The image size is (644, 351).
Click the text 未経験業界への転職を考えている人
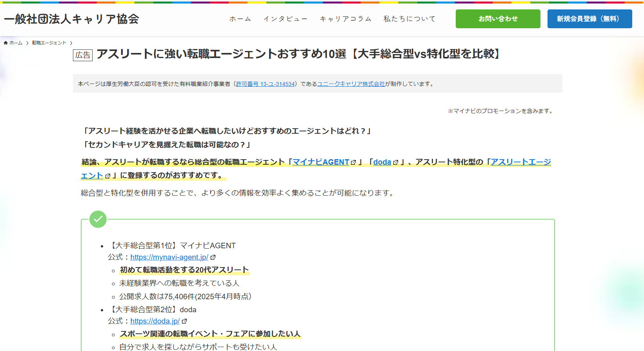tap(179, 283)
